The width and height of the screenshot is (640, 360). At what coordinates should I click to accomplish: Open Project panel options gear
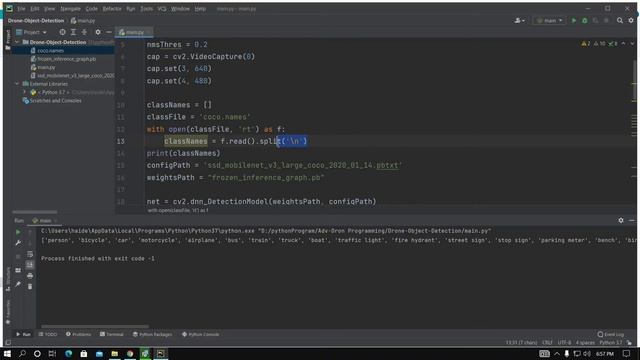click(x=98, y=32)
